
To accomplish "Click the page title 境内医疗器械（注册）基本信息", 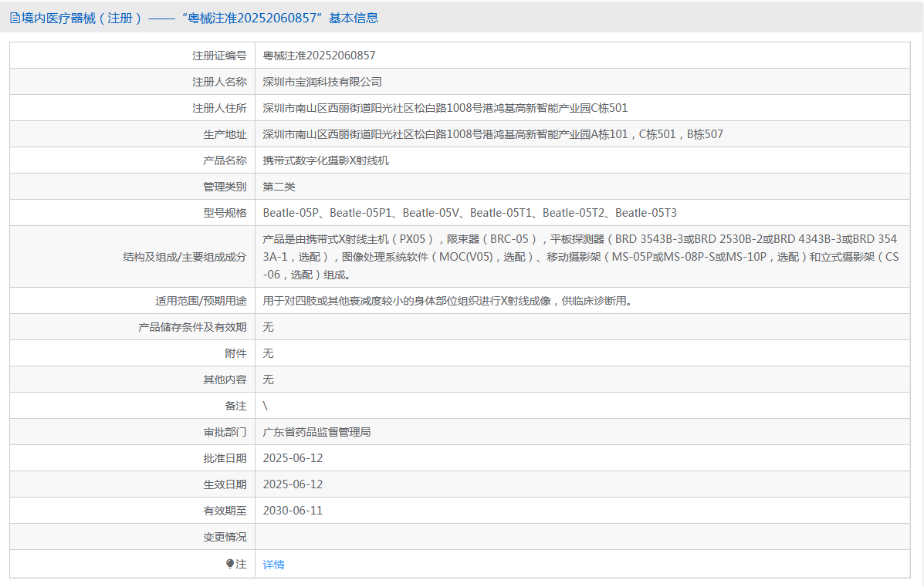I will [x=200, y=19].
